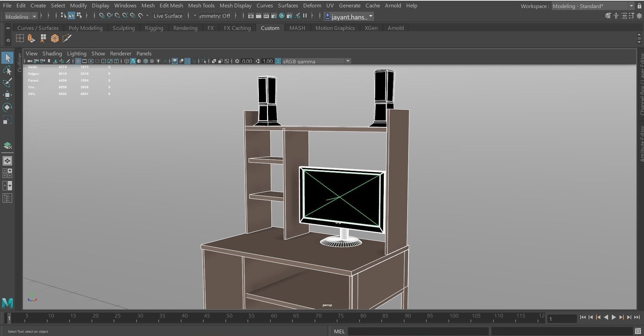Image resolution: width=644 pixels, height=336 pixels.
Task: Play the timeline forwards
Action: tap(614, 317)
